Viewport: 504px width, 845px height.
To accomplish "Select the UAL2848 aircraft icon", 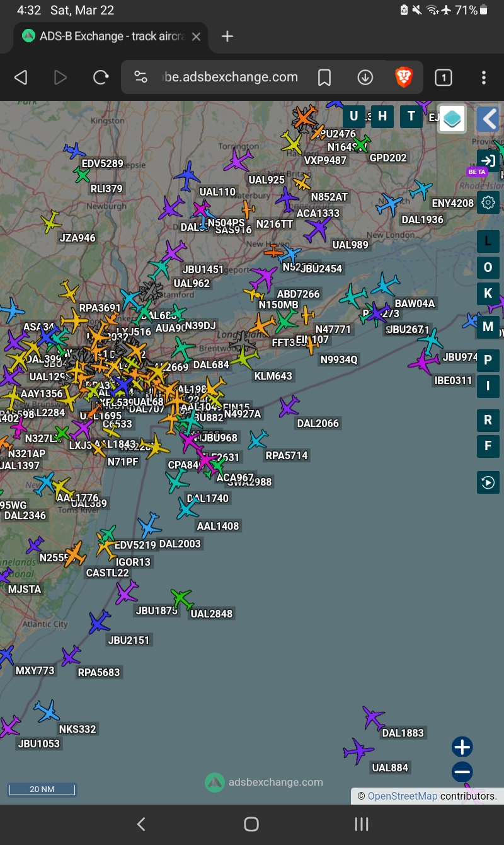I will coord(181,598).
